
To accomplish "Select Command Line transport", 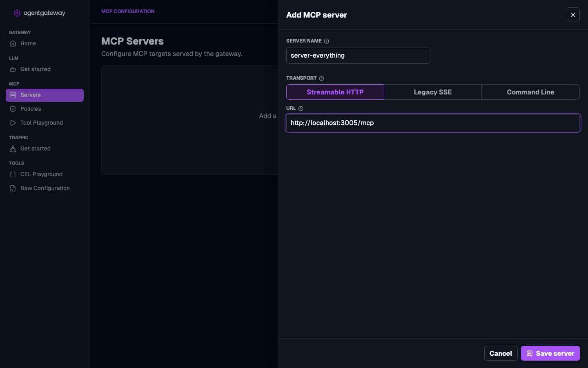I will pyautogui.click(x=530, y=92).
